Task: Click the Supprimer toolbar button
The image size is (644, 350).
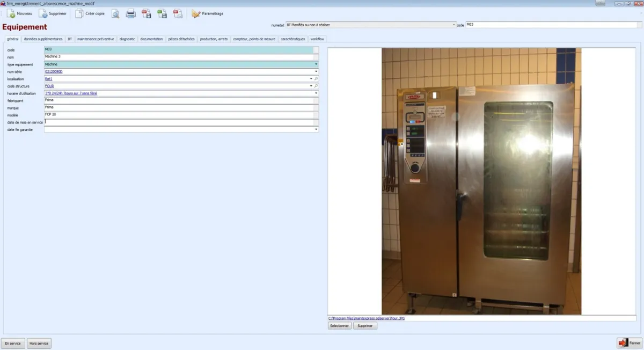Action: pos(53,13)
